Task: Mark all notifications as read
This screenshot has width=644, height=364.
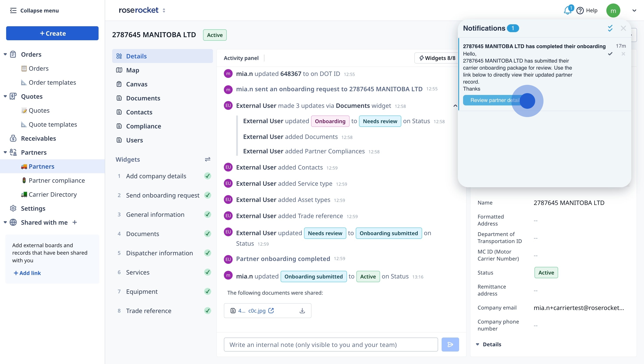Action: pos(610,28)
